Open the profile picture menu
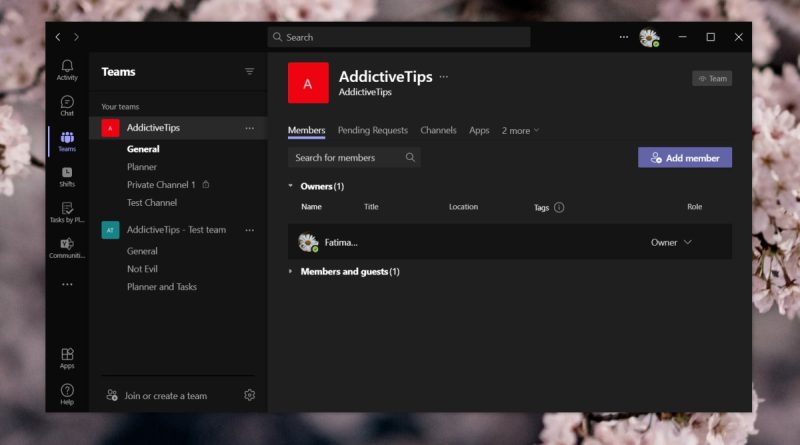 [649, 37]
